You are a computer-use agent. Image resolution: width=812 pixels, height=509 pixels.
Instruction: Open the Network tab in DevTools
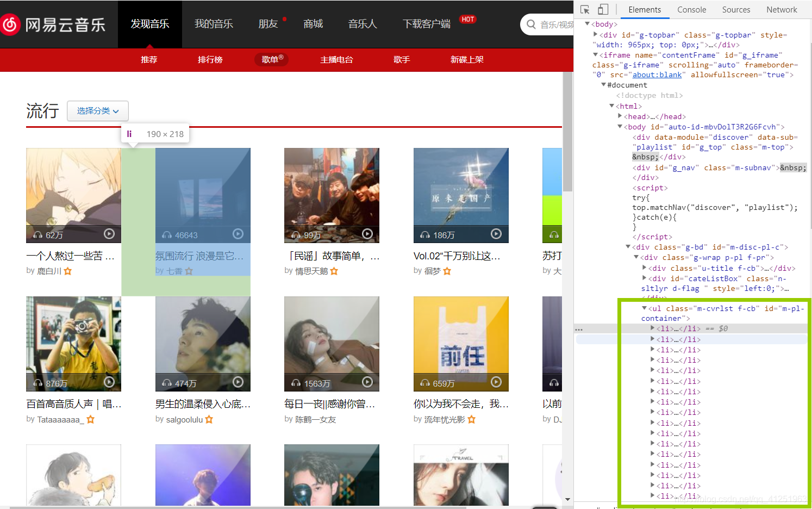click(782, 10)
